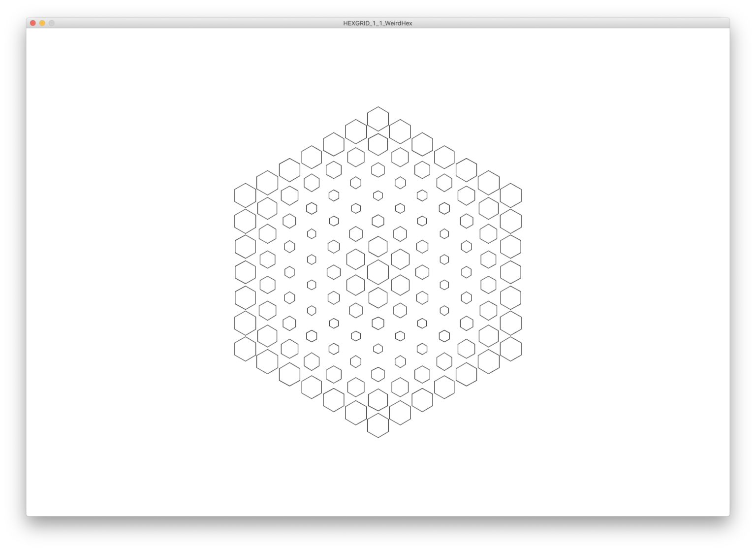Image resolution: width=756 pixels, height=551 pixels.
Task: Click the middle hexagon of the leftmost column
Action: pos(245,272)
